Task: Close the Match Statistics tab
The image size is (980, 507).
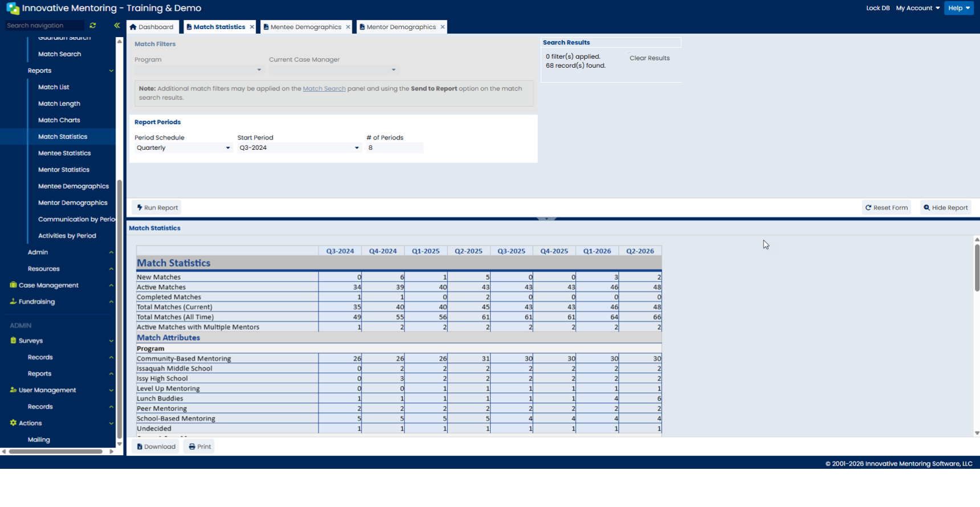Action: point(252,27)
